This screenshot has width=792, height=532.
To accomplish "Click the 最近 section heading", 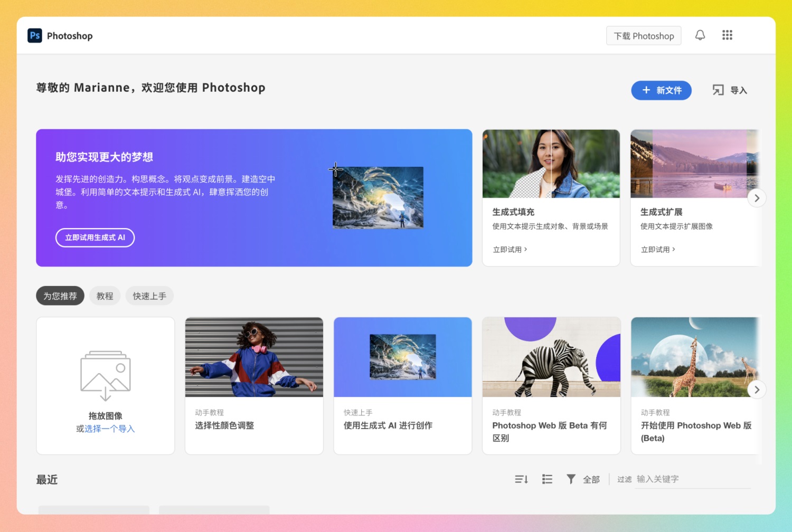I will click(x=47, y=479).
